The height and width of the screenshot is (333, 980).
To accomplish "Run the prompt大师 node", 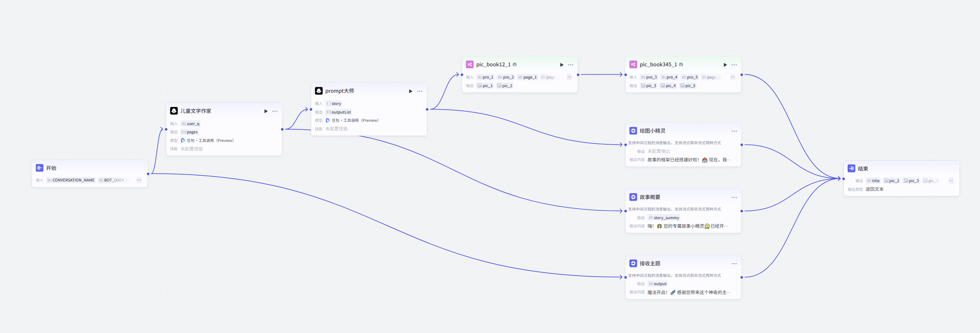I will pos(410,91).
